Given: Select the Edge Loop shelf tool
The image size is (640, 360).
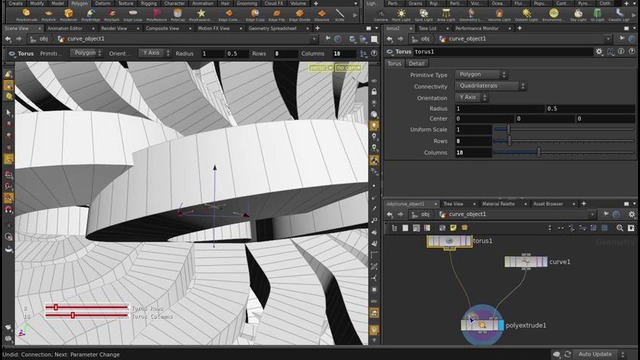Looking at the screenshot, I should click(133, 15).
